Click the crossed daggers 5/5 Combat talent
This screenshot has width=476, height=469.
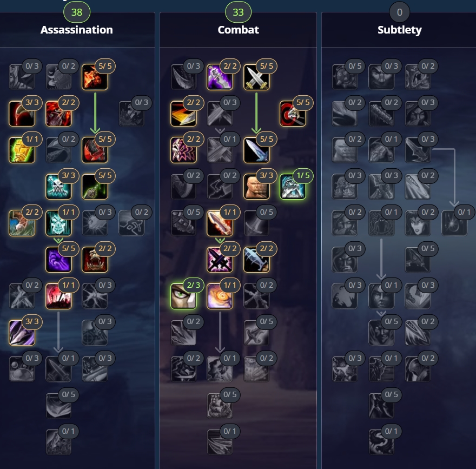click(256, 77)
